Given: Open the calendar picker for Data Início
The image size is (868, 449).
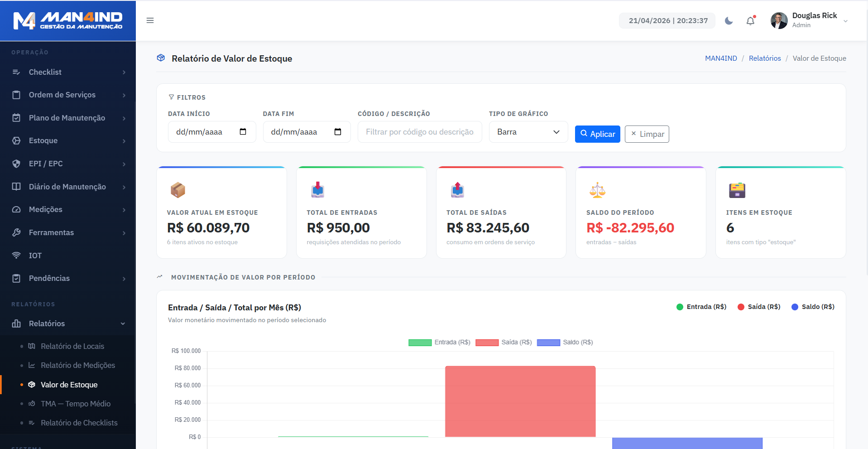Looking at the screenshot, I should coord(243,132).
